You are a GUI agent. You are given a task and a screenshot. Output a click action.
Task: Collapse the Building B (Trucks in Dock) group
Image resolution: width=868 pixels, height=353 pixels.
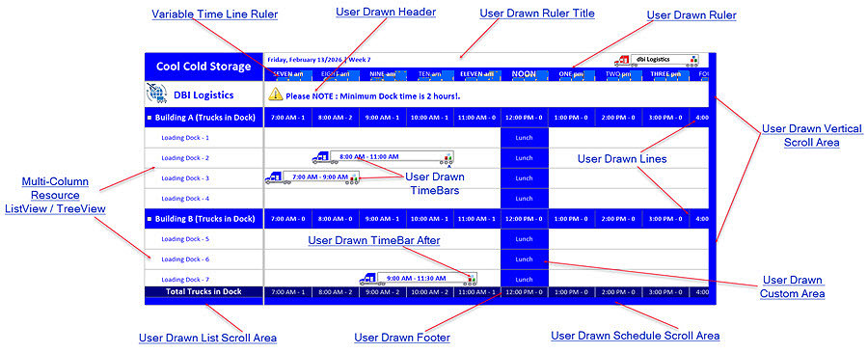149,219
